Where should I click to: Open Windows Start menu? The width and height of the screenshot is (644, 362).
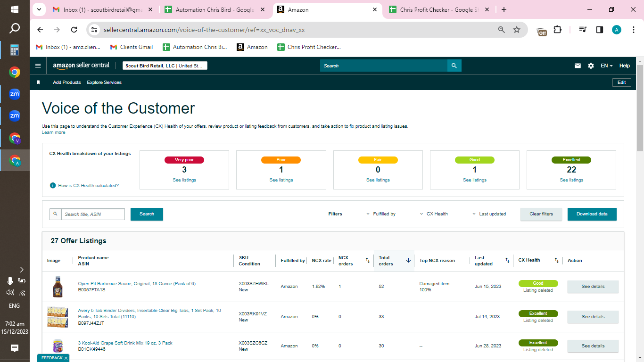click(15, 9)
